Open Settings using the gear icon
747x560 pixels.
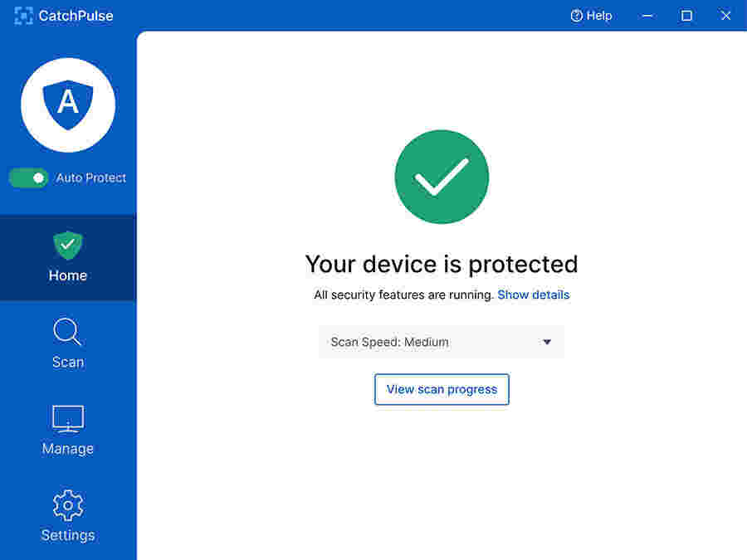pyautogui.click(x=67, y=505)
